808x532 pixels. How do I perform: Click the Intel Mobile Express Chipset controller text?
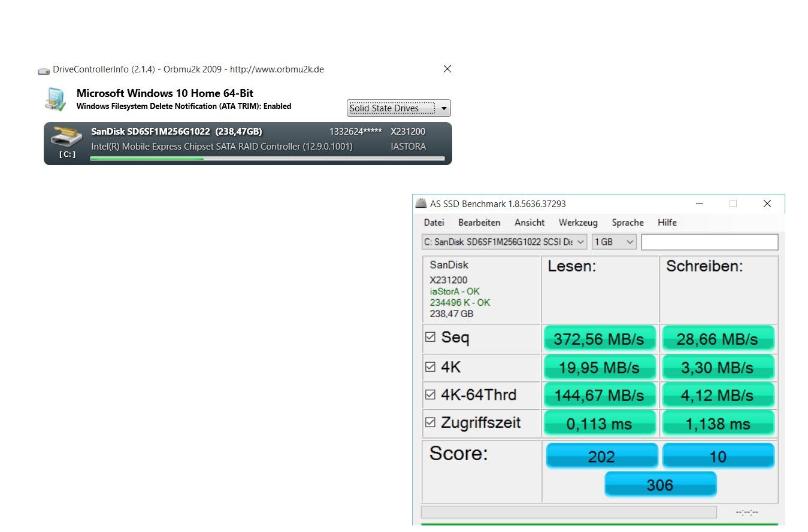point(222,147)
